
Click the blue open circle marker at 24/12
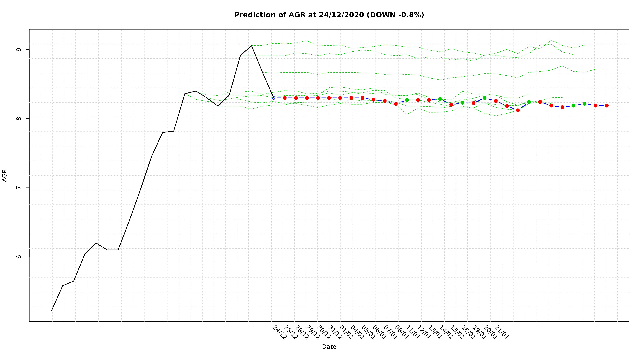coord(273,98)
